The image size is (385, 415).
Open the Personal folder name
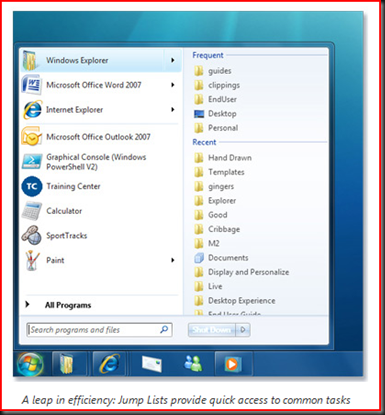point(223,128)
